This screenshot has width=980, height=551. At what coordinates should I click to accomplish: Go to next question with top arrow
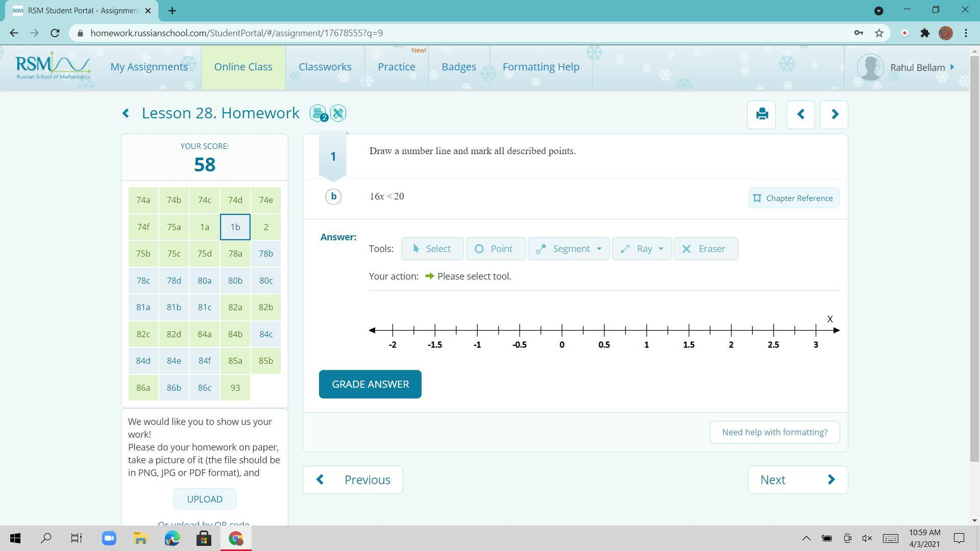(834, 114)
